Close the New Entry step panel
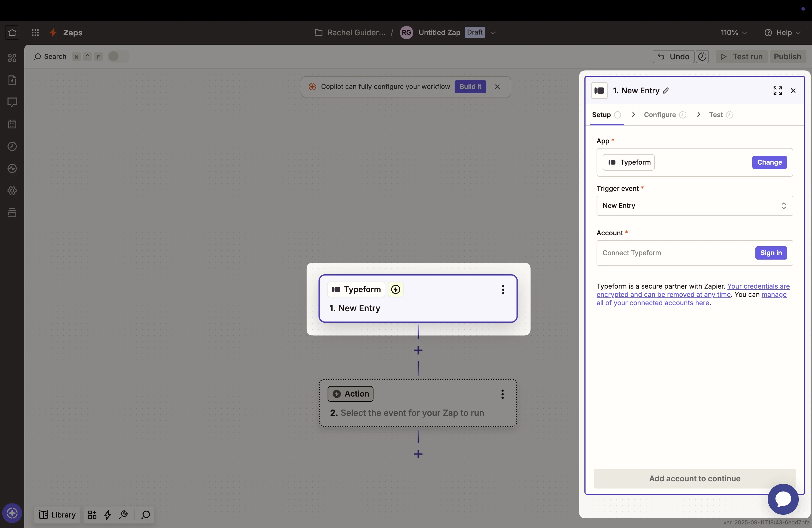The height and width of the screenshot is (528, 812). click(793, 91)
